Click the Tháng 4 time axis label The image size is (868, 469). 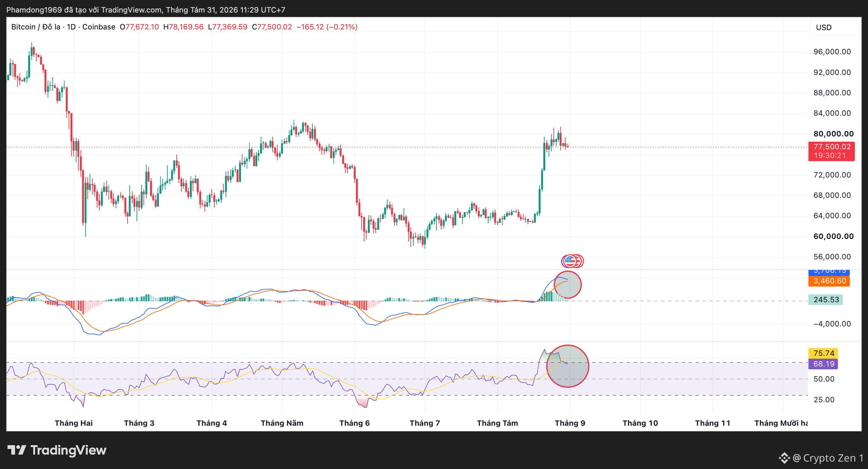(x=211, y=423)
